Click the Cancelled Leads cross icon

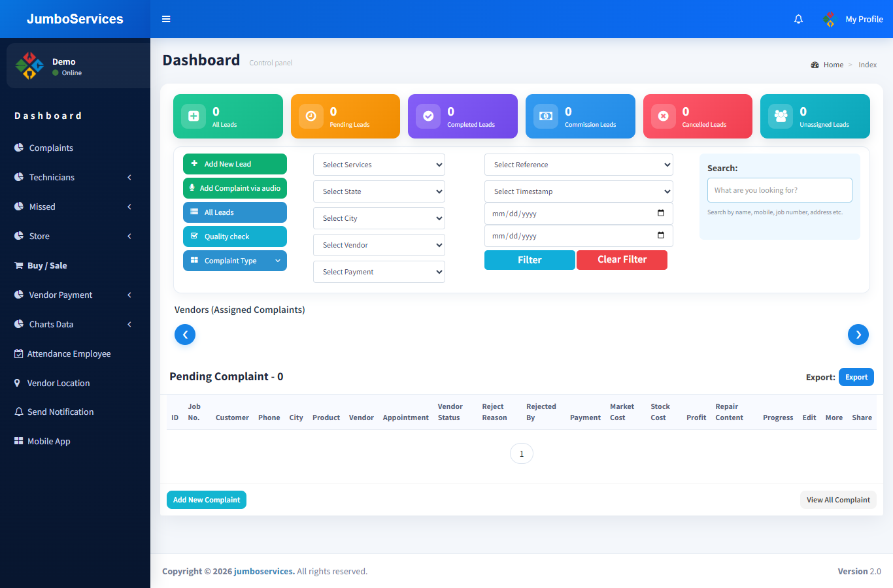[663, 116]
